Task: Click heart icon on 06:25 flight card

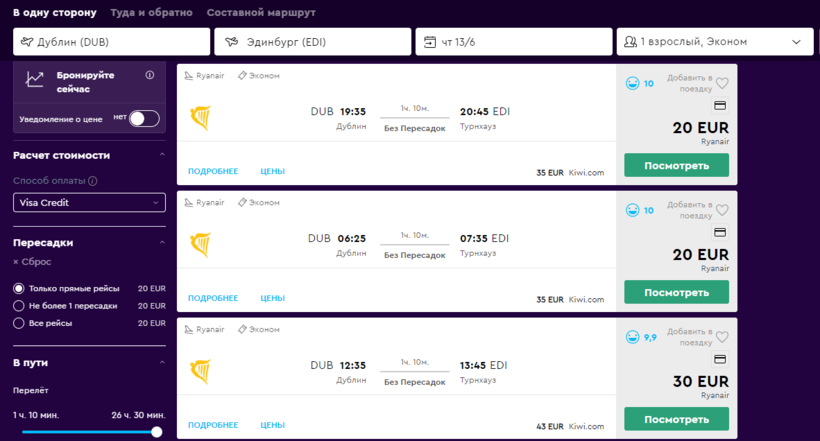Action: tap(722, 211)
